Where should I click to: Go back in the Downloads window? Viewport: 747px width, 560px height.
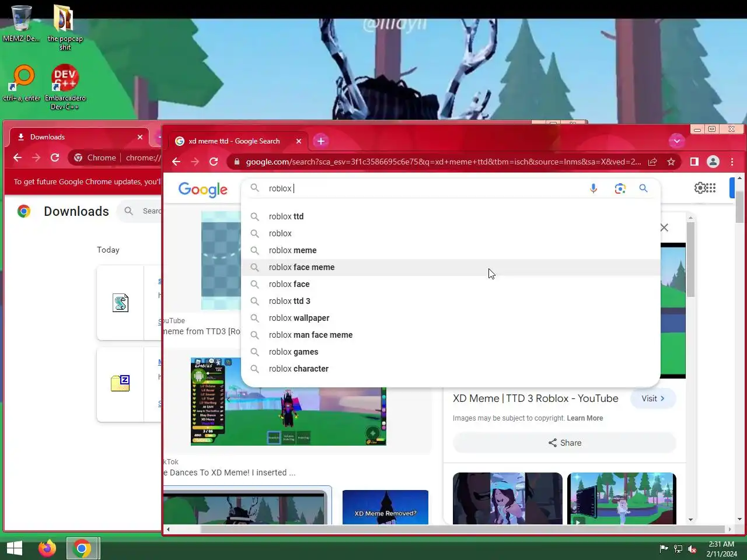click(x=18, y=157)
